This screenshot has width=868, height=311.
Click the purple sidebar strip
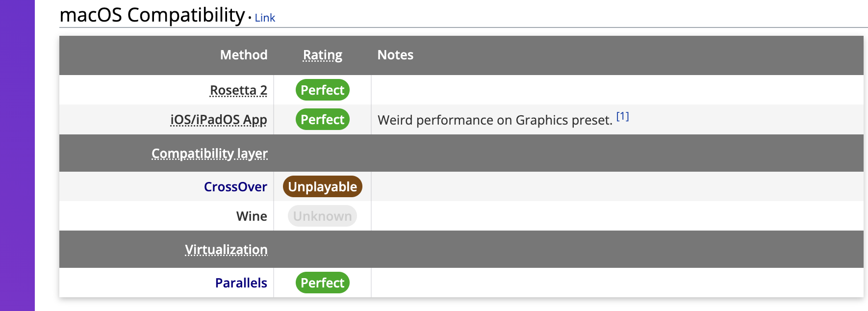tap(17, 155)
